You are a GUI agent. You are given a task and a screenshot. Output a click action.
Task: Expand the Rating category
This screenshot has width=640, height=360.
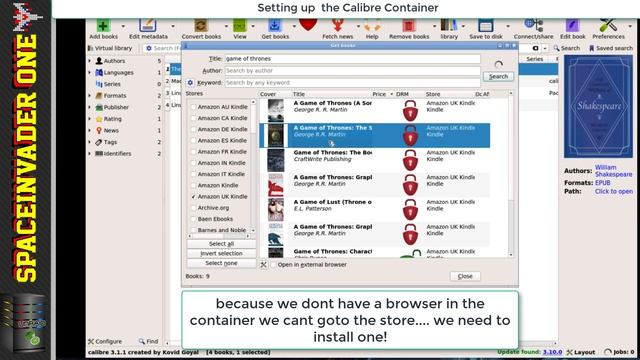90,119
